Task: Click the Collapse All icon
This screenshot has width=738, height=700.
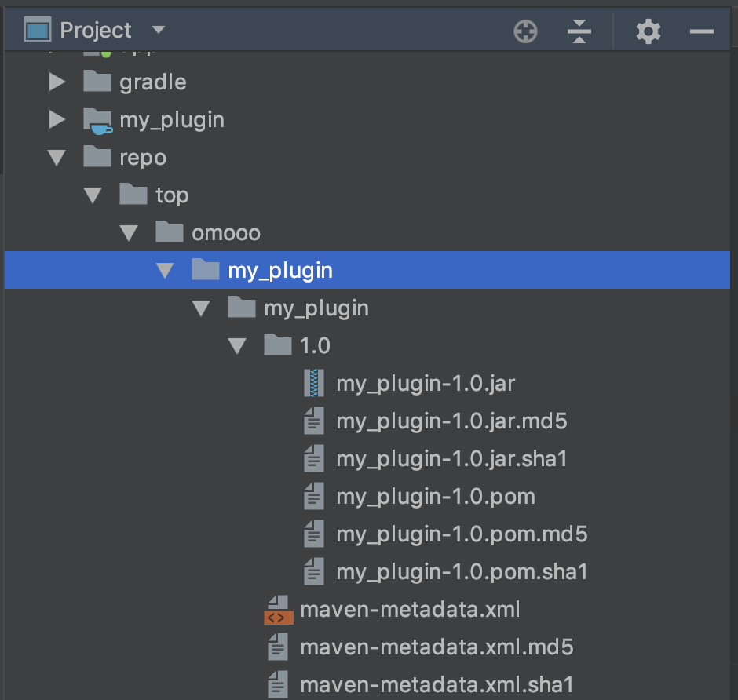Action: (x=579, y=31)
